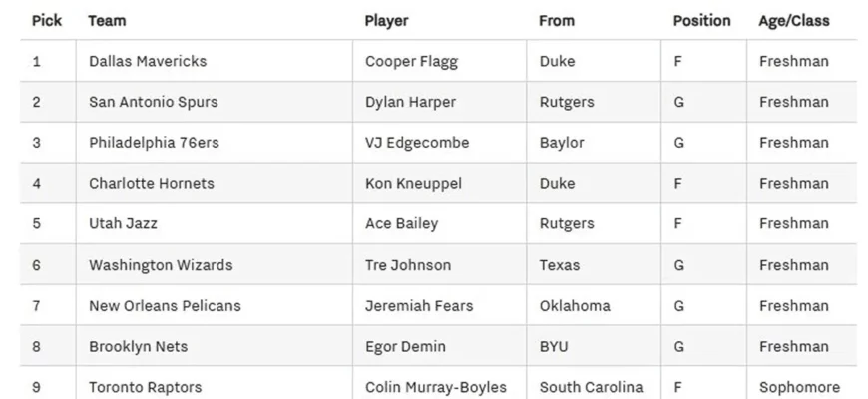The height and width of the screenshot is (399, 868).
Task: Click the From column header
Action: tap(556, 20)
